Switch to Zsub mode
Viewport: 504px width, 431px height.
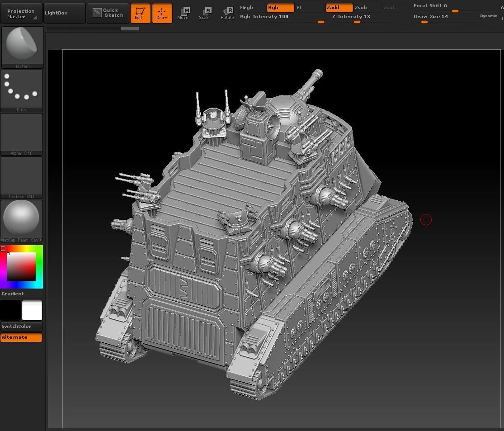coord(367,7)
